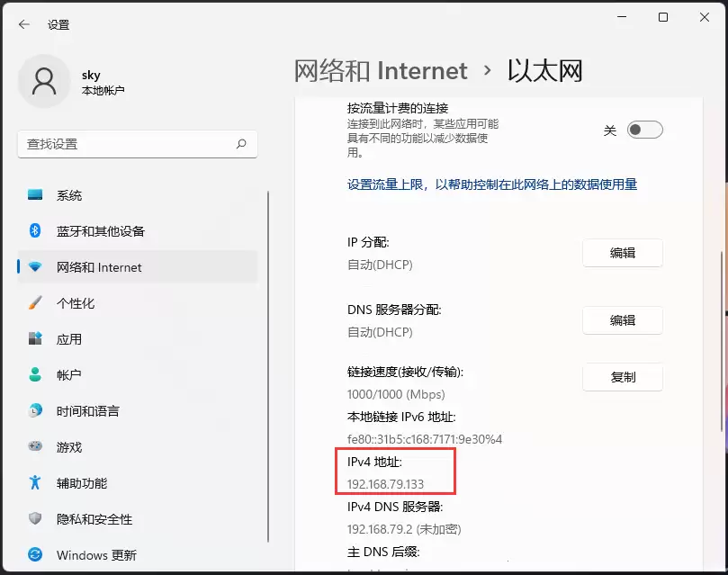Click the sky account avatar
This screenshot has height=575, width=728.
45,81
